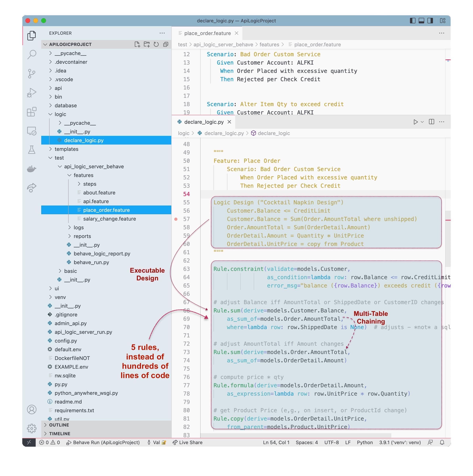Image resolution: width=473 pixels, height=476 pixels.
Task: Expand the OUTLINE section
Action: [59, 425]
